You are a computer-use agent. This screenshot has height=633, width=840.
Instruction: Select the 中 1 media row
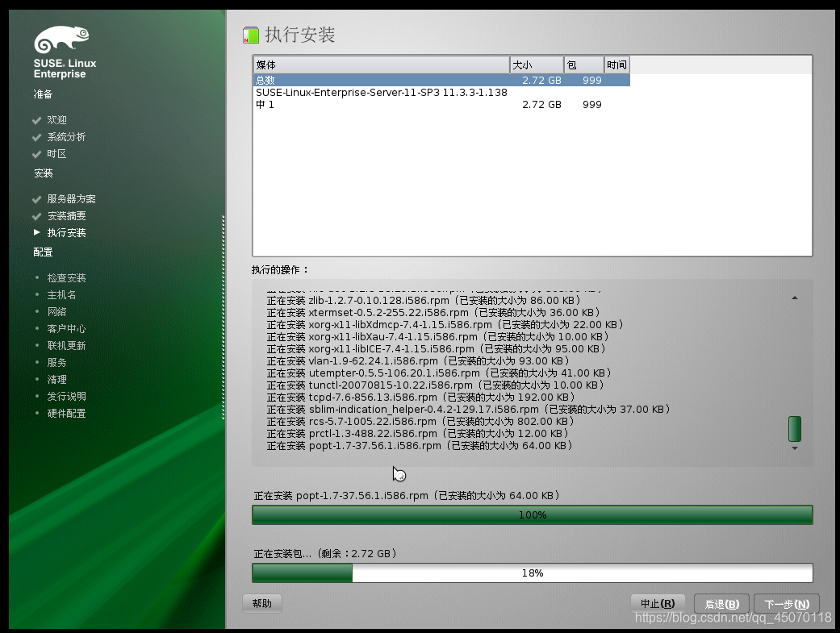coord(441,105)
